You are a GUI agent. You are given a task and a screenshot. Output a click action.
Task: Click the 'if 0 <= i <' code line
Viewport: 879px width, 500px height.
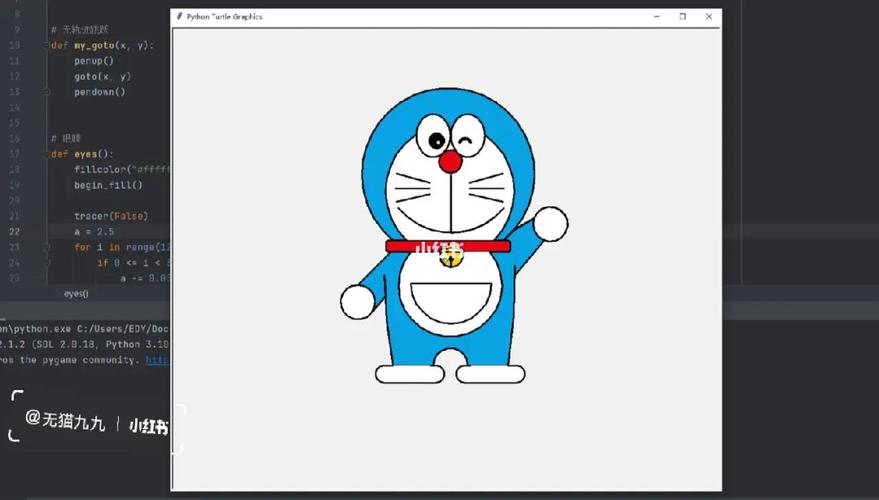pos(133,263)
